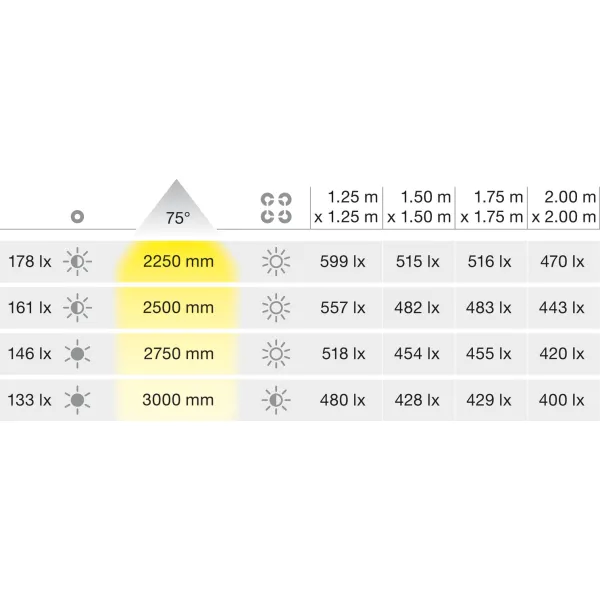
Task: Click the outline sun icon left of 557 lx
Action: (x=276, y=308)
